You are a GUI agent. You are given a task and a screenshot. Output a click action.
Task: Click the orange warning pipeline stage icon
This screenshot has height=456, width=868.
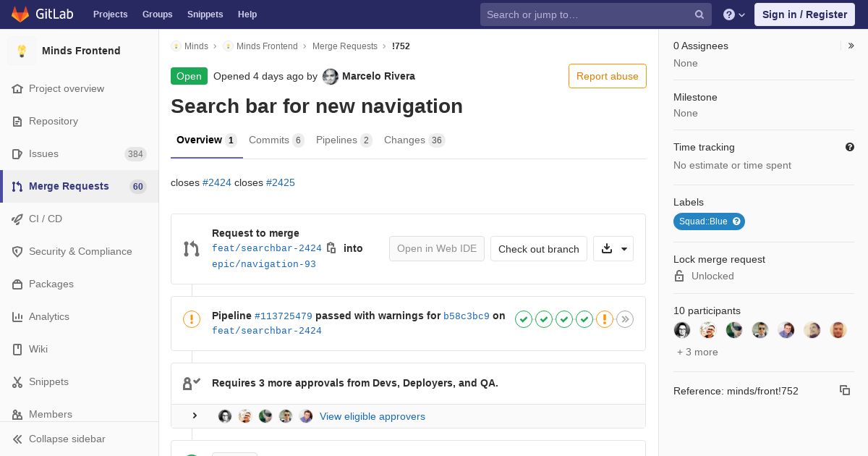(x=605, y=319)
